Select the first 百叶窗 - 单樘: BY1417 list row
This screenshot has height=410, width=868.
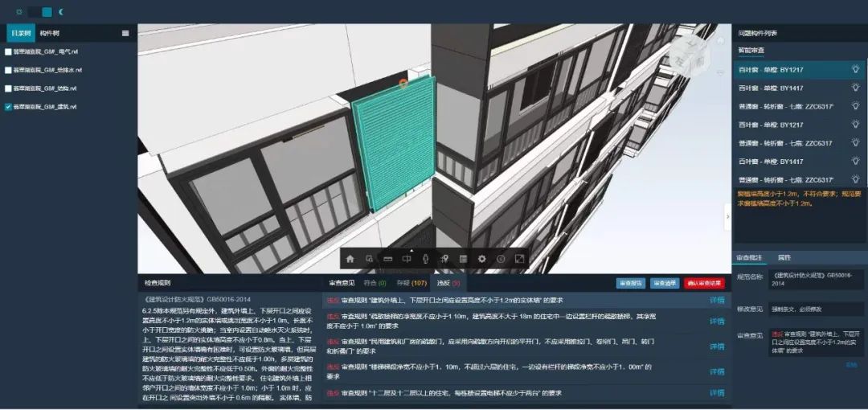800,88
